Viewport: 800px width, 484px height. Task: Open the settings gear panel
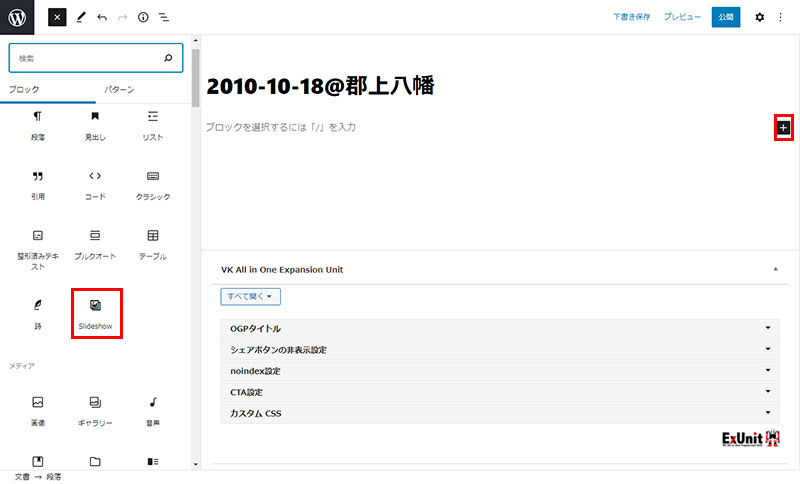pos(759,17)
